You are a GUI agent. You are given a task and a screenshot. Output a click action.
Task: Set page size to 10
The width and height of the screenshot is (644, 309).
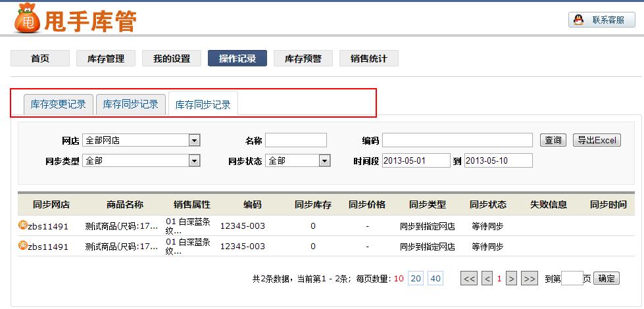pyautogui.click(x=399, y=279)
